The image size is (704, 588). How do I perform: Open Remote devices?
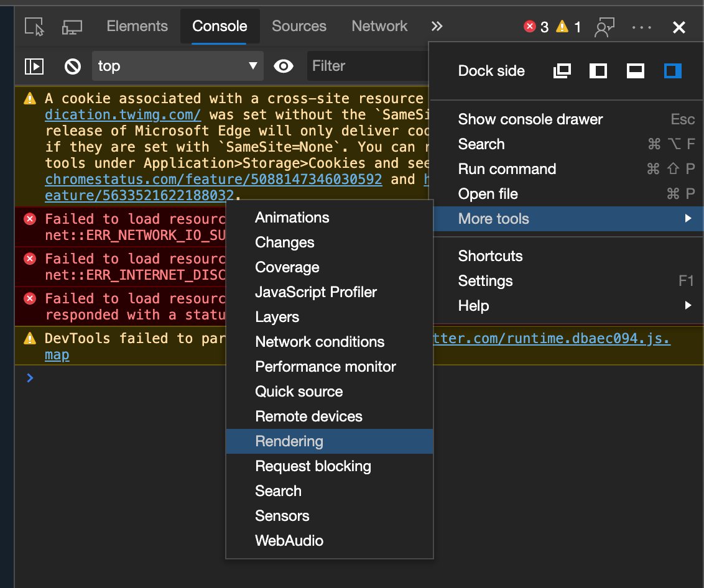(x=330, y=416)
